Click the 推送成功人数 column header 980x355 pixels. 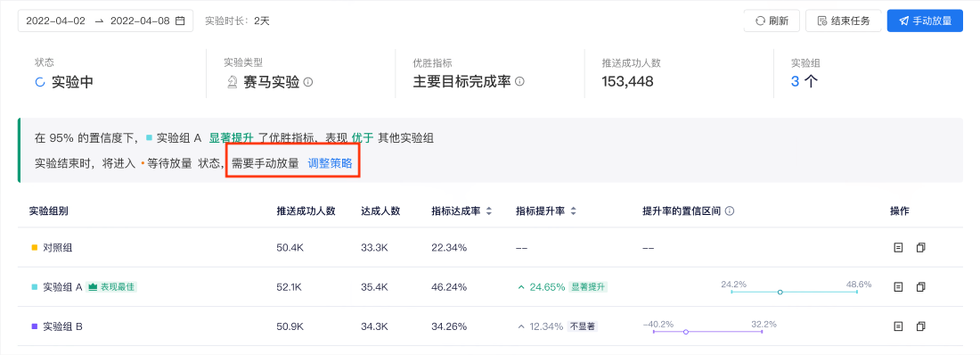306,211
